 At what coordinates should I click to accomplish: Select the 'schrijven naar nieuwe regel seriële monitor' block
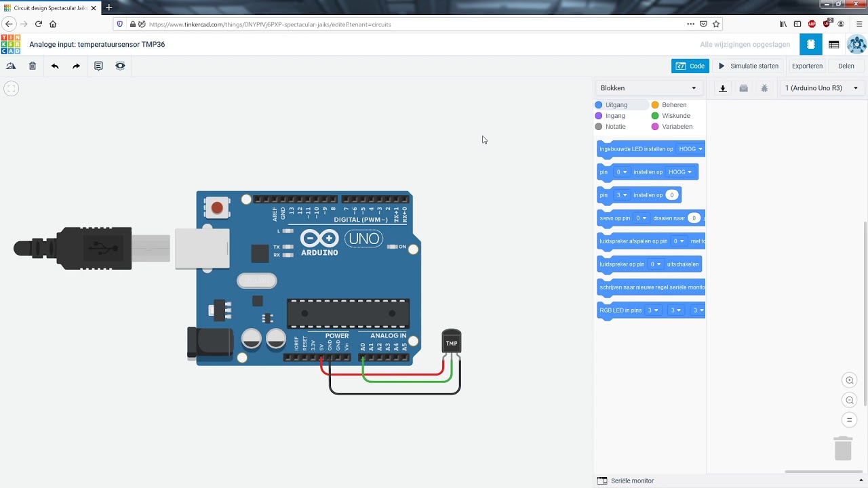click(x=651, y=287)
